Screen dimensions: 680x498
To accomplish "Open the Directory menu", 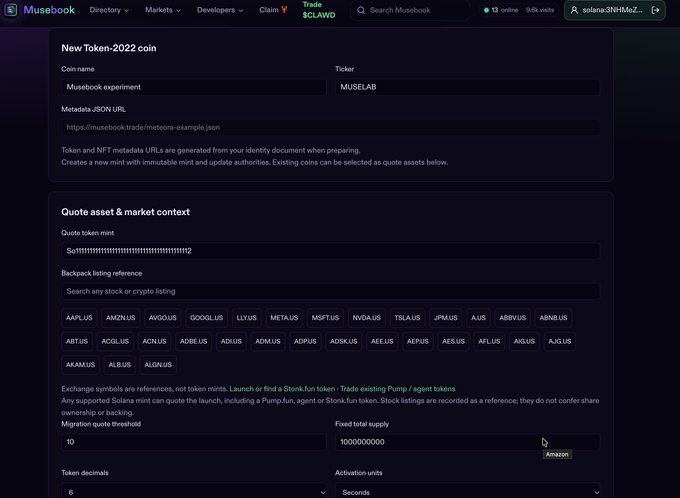I will [x=109, y=10].
